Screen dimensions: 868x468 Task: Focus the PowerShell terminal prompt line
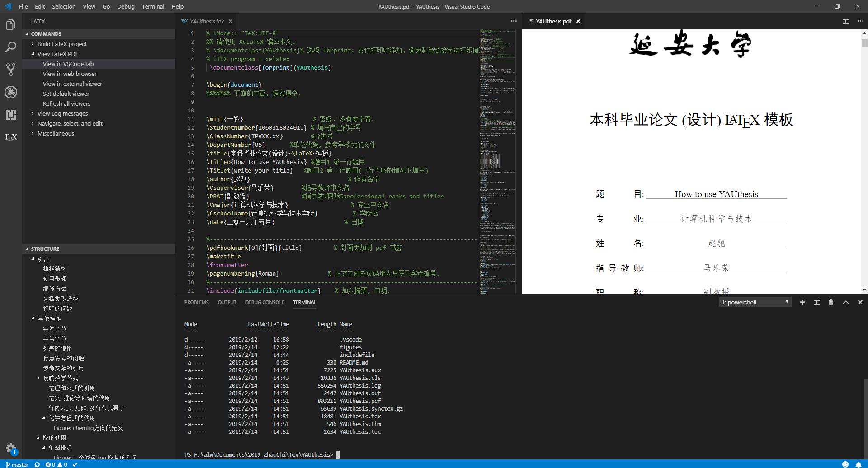262,454
